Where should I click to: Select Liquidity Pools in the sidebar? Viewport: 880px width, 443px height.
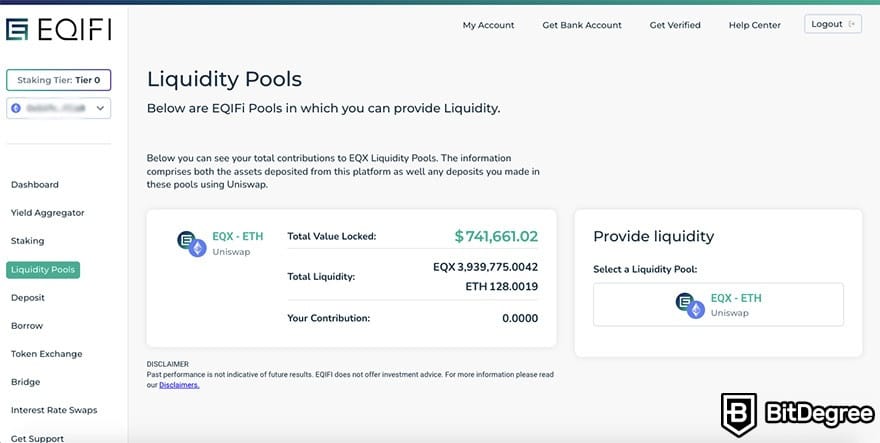click(x=43, y=270)
